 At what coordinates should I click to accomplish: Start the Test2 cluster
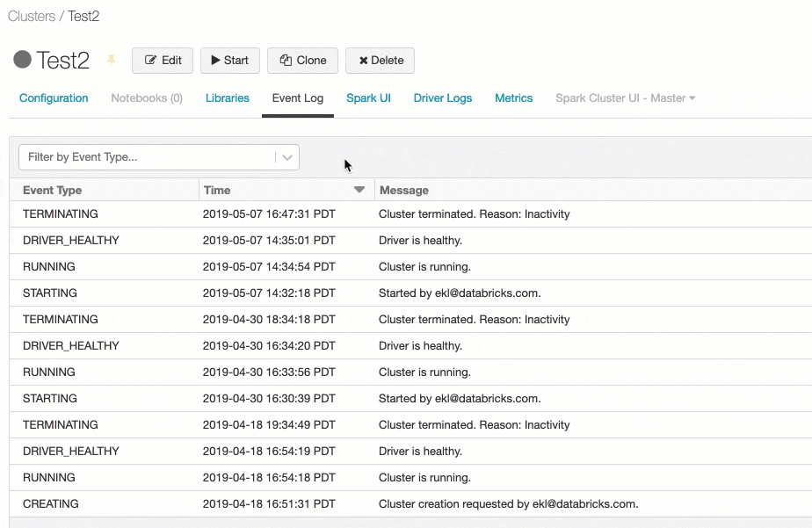click(230, 61)
